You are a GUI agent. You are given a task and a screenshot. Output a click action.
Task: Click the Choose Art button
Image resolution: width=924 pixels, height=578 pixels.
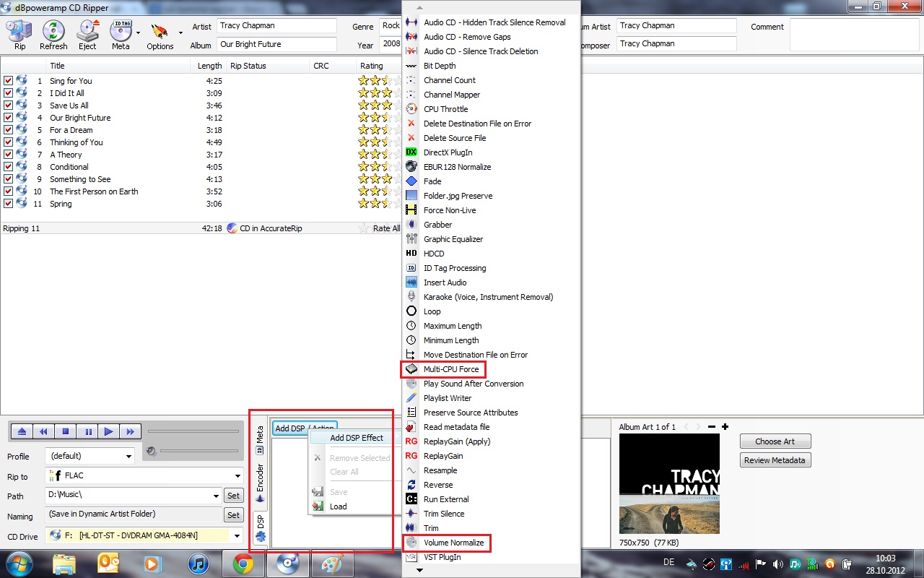pyautogui.click(x=775, y=441)
